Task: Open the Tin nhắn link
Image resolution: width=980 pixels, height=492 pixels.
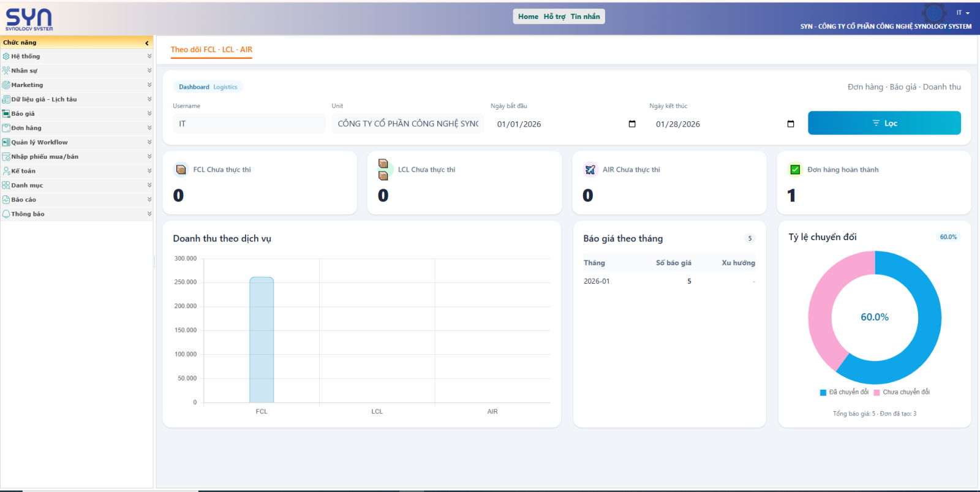Action: (585, 17)
